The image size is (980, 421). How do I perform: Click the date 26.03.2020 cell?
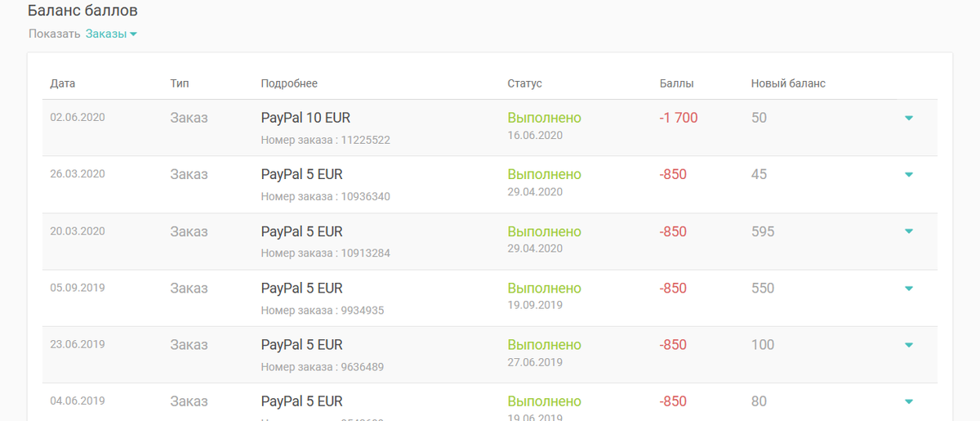[78, 173]
